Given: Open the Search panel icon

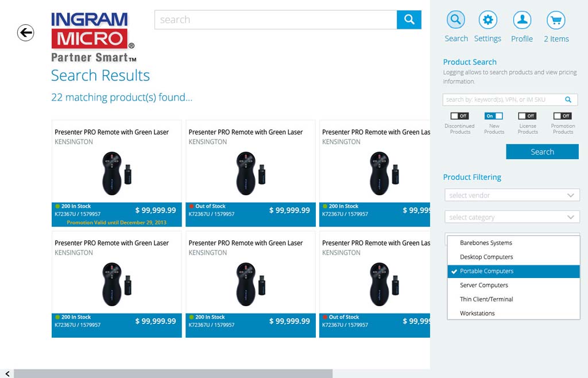Looking at the screenshot, I should [x=455, y=21].
